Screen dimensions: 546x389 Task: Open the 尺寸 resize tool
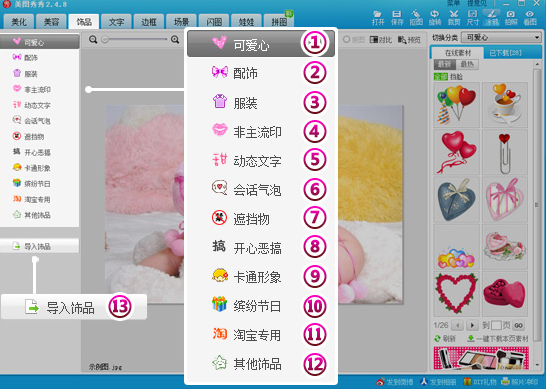point(473,17)
